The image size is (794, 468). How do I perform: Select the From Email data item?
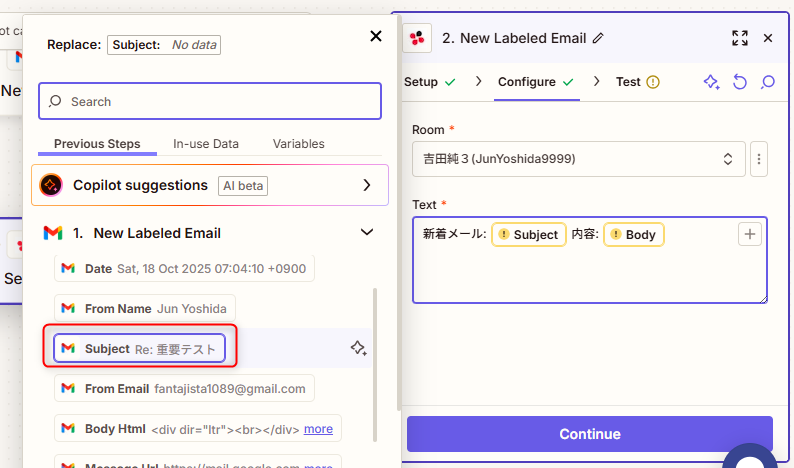[x=185, y=388]
